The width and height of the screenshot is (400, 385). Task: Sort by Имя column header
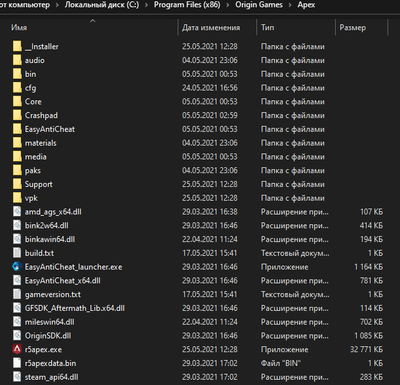click(x=19, y=28)
